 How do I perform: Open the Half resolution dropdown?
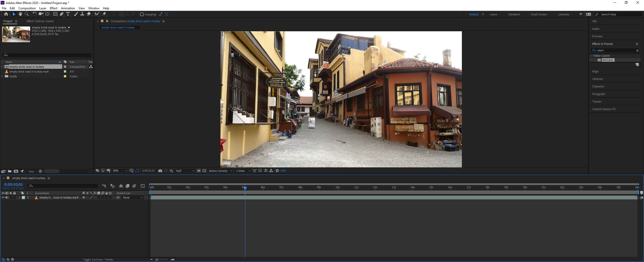click(x=185, y=171)
